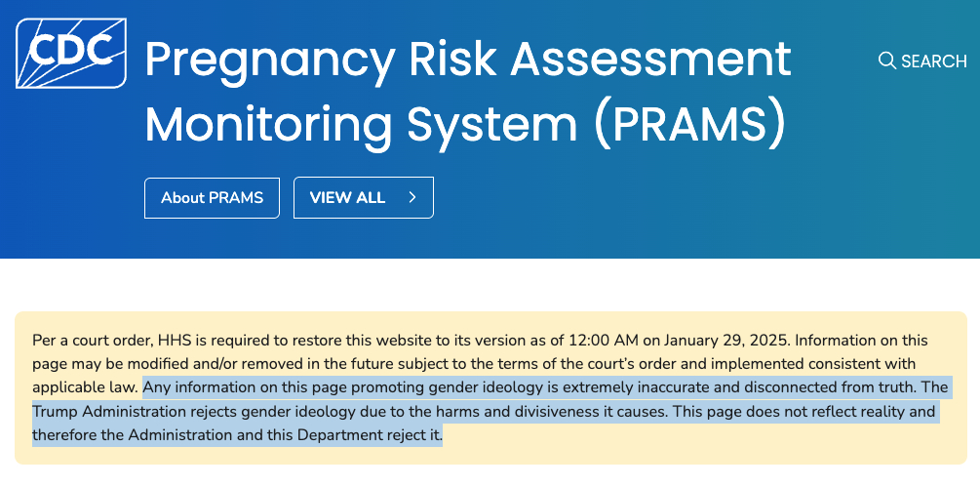Click the Pregnancy Risk Assessment title line
Image resolution: width=980 pixels, height=487 pixels.
467,61
